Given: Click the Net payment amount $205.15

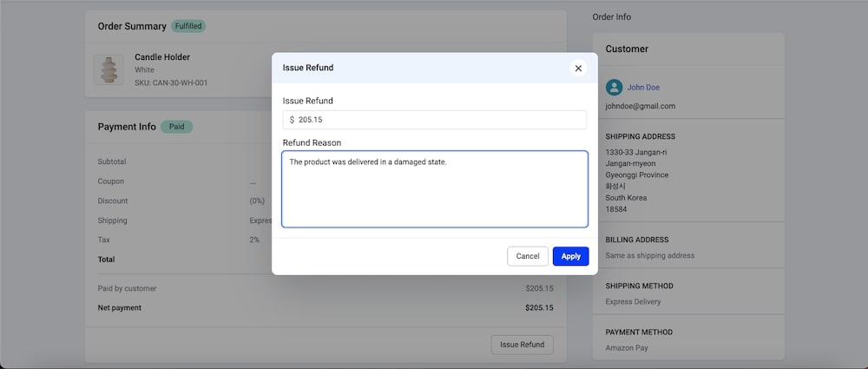Looking at the screenshot, I should pyautogui.click(x=539, y=307).
